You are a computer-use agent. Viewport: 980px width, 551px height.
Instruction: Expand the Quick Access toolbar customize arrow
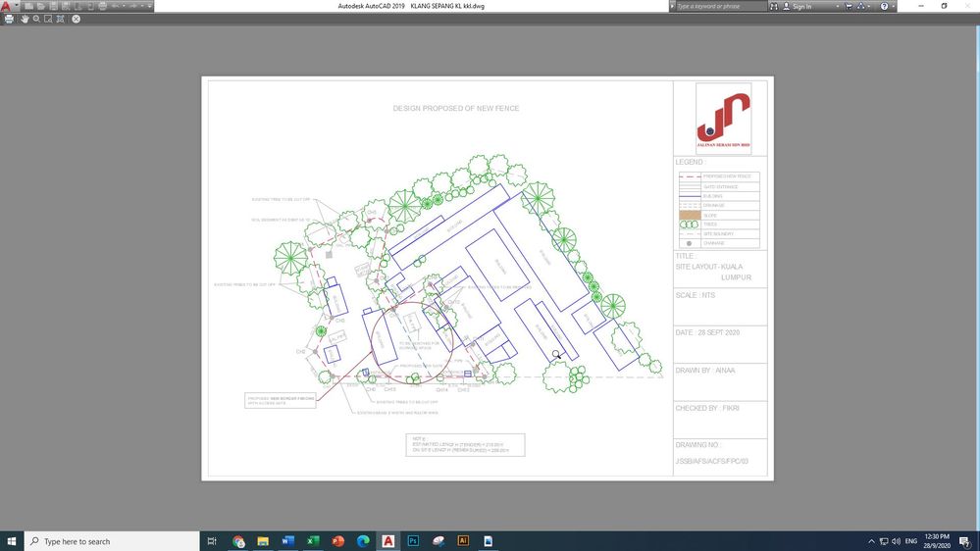[x=149, y=6]
